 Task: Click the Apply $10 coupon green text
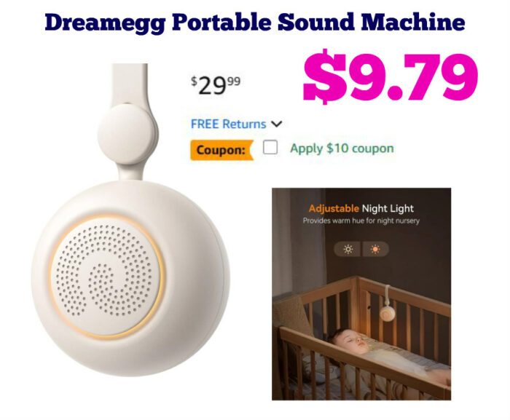pos(342,148)
